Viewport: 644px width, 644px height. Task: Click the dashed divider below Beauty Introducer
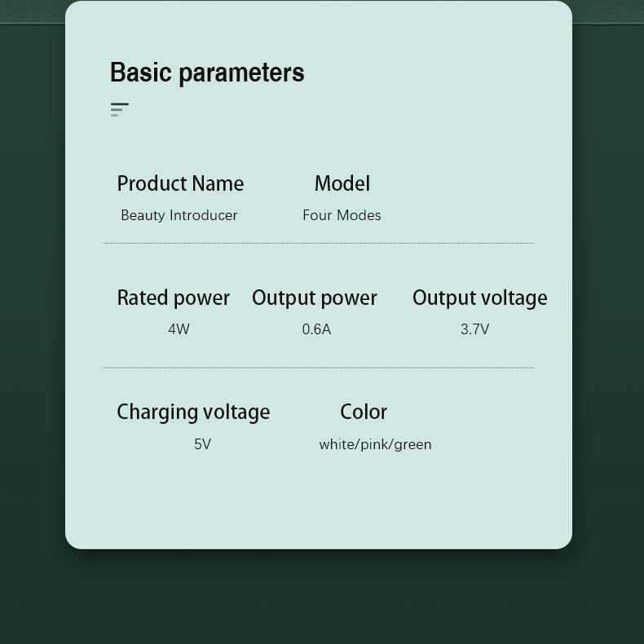[318, 243]
